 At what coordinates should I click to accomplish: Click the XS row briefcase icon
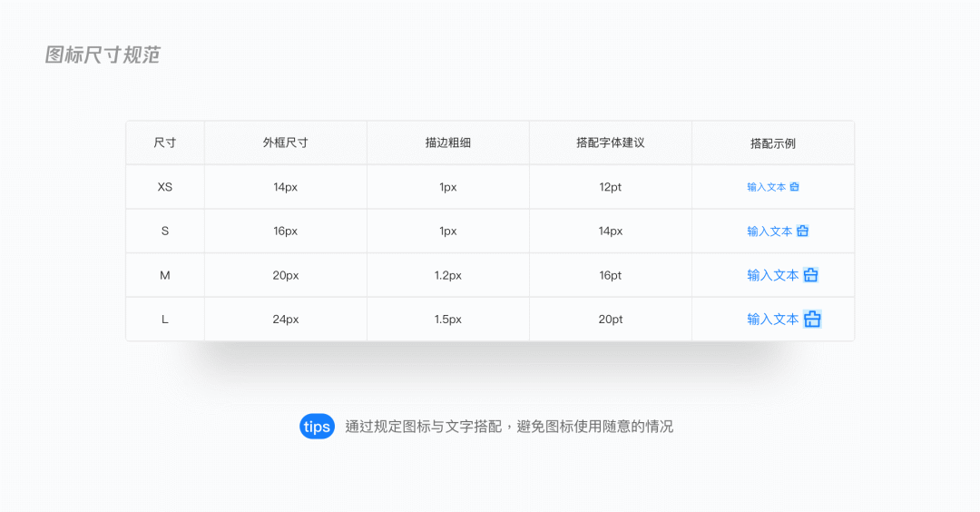(x=794, y=187)
